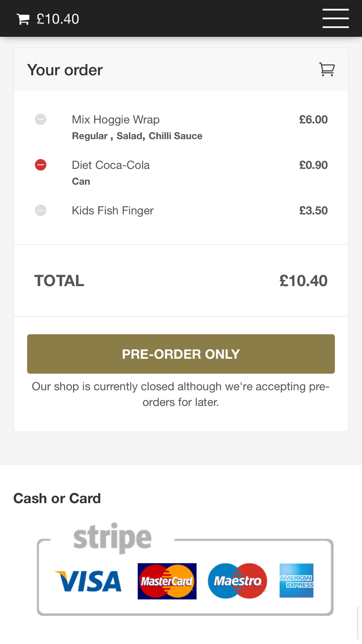The height and width of the screenshot is (644, 362).
Task: Select the Kids Fish Finger item name
Action: click(113, 210)
